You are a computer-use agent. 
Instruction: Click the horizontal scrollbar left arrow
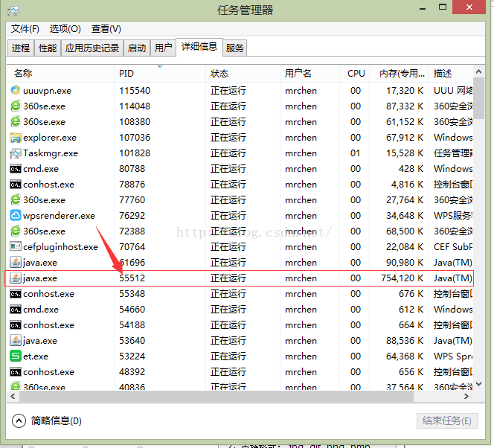[x=13, y=397]
